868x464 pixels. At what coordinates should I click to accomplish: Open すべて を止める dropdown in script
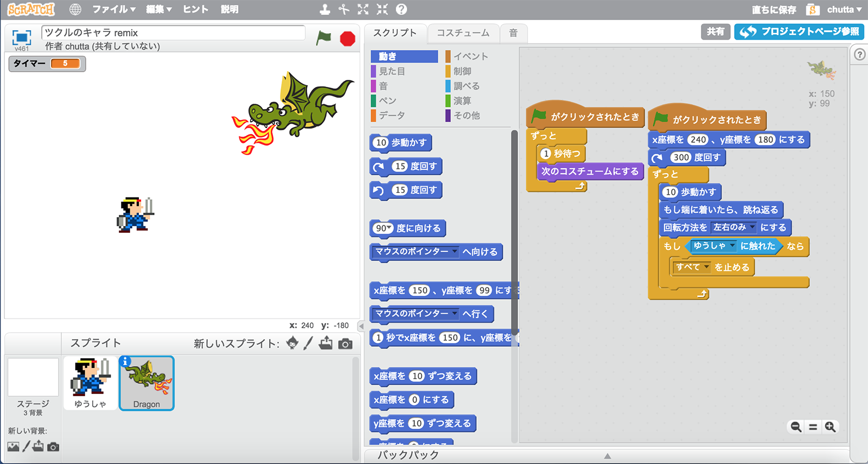[x=706, y=267]
